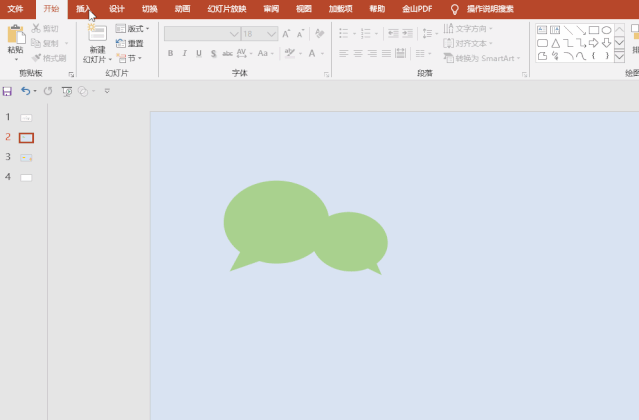Viewport: 639px width, 420px height.
Task: Open the 金山PDF tab
Action: [x=417, y=9]
